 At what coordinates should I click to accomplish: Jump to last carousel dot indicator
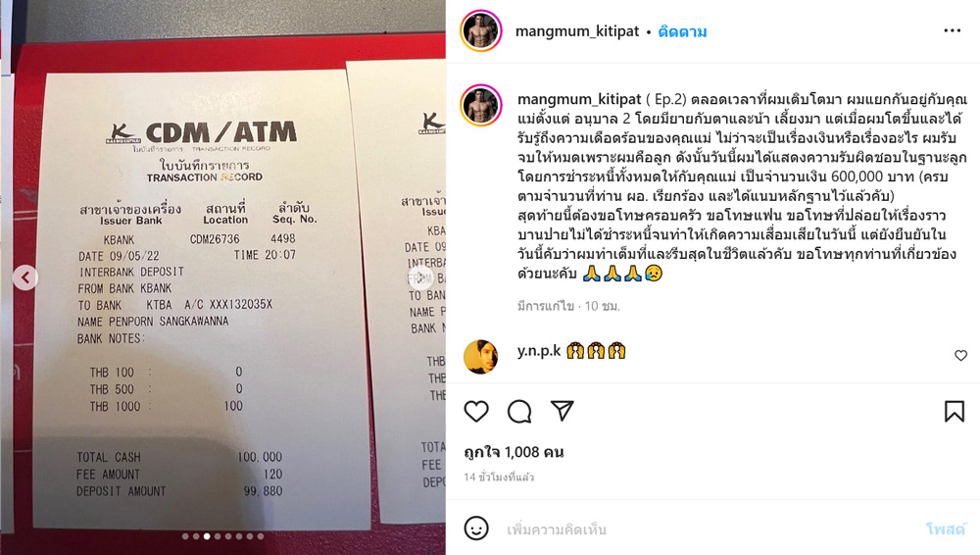260,536
